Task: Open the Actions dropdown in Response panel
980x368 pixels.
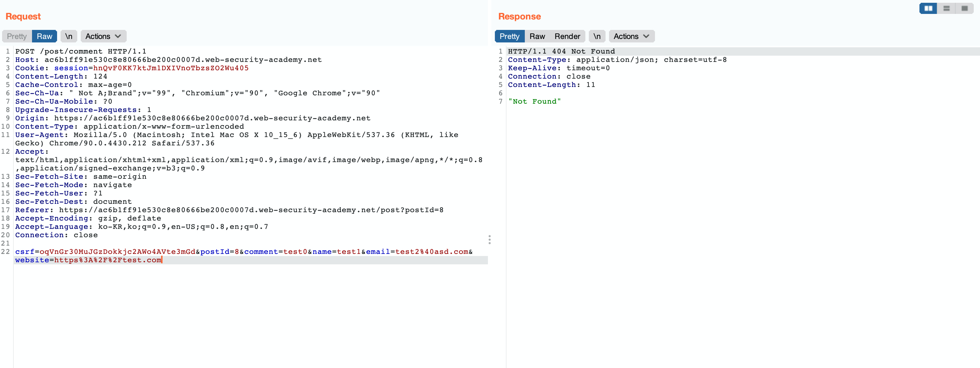Action: point(631,36)
